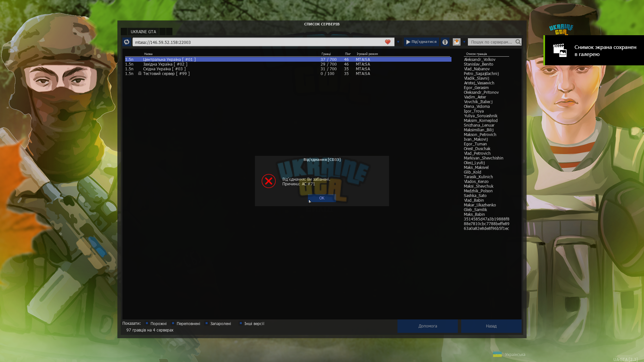The image size is (644, 362).
Task: Click player Yuliya_Sonyashnik in player list
Action: pyautogui.click(x=481, y=116)
